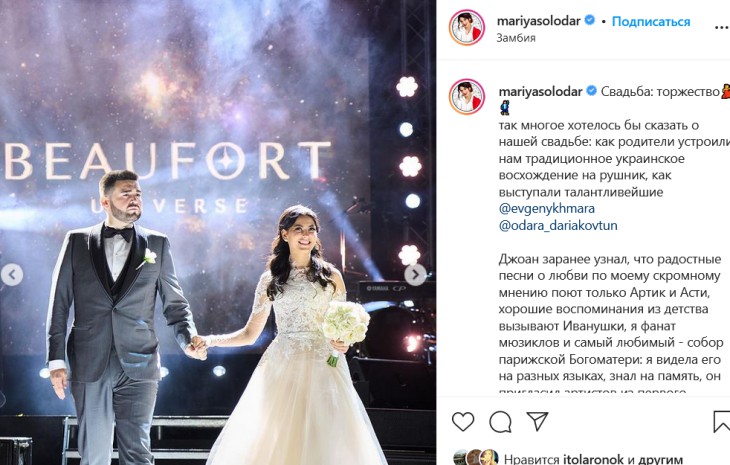This screenshot has height=465, width=730.
Task: Open the Замбия location link
Action: click(516, 38)
